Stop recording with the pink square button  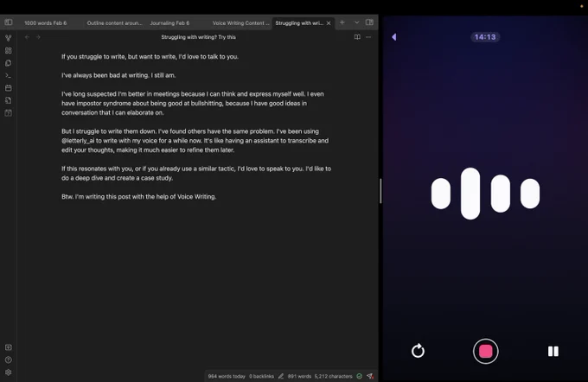486,351
